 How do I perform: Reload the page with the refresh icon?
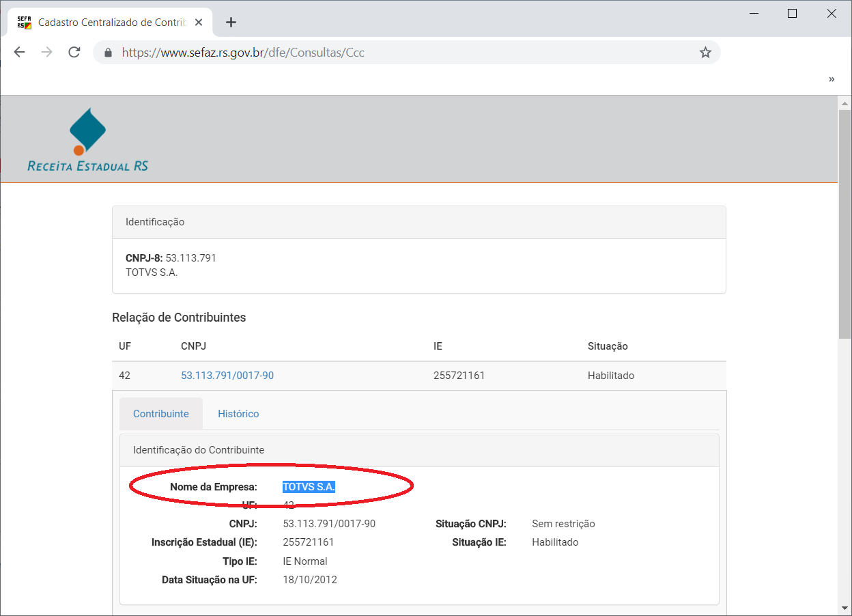74,53
